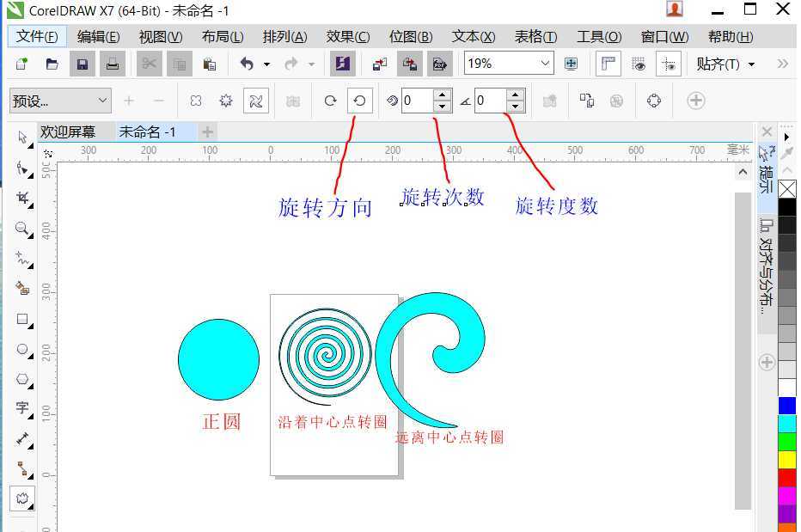
Task: Choose the Ellipse tool
Action: 21,349
